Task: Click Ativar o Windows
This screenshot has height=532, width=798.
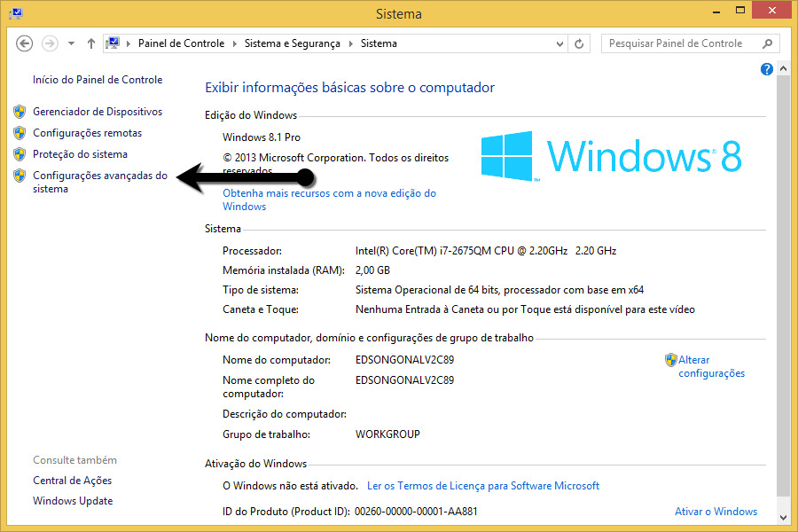Action: coord(716,511)
